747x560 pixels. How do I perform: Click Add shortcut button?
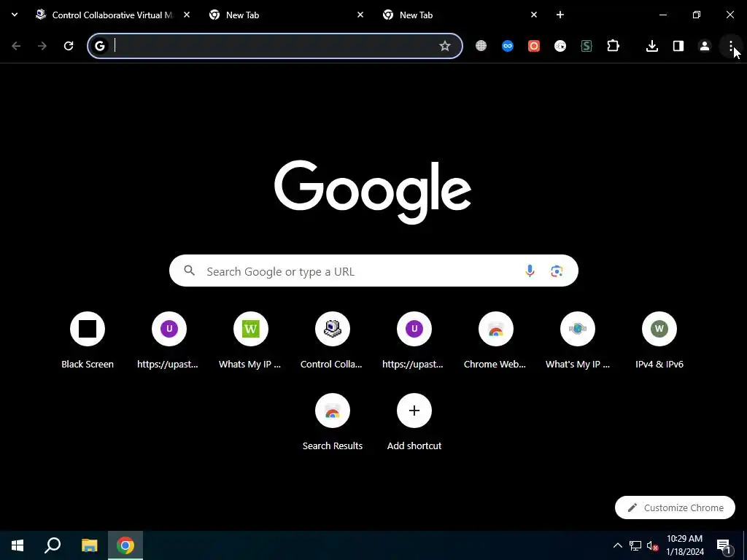(x=414, y=422)
